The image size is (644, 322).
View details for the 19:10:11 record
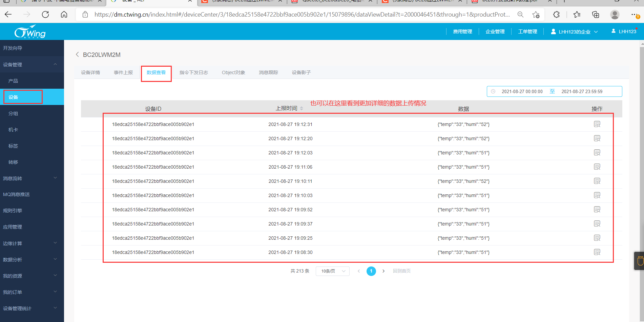click(x=597, y=181)
